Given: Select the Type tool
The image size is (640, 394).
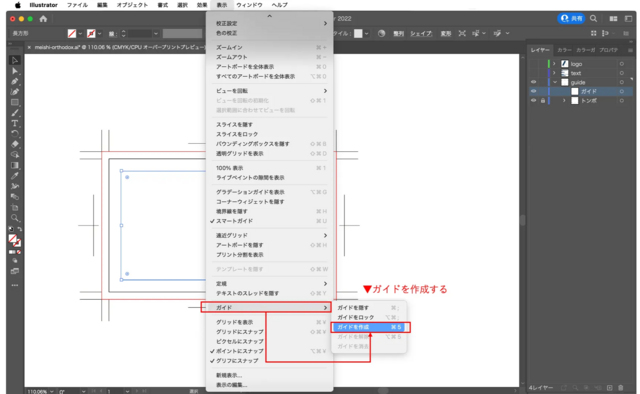Looking at the screenshot, I should [x=15, y=123].
